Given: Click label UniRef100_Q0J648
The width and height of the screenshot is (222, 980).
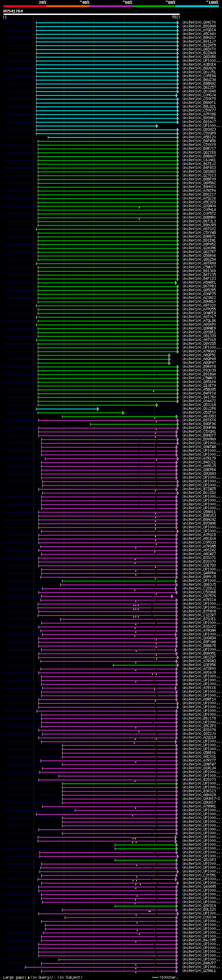Looking at the screenshot, I should coord(199,91).
